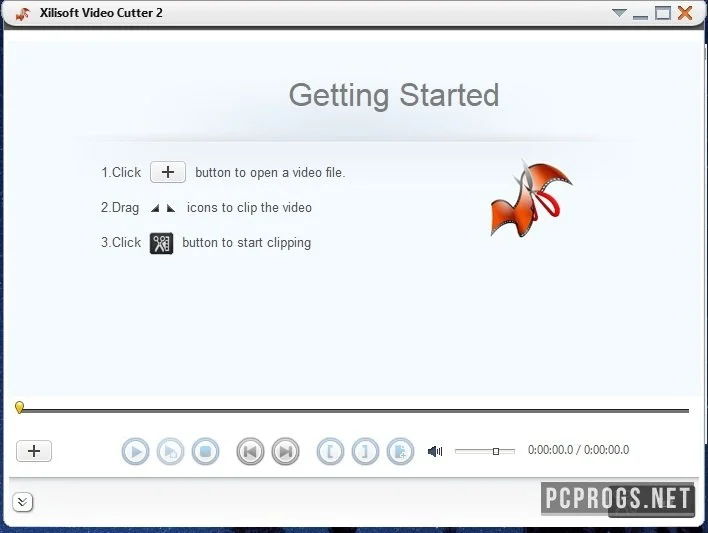This screenshot has height=533, width=708.
Task: Click text "icons to clip the video"
Action: [x=249, y=207]
